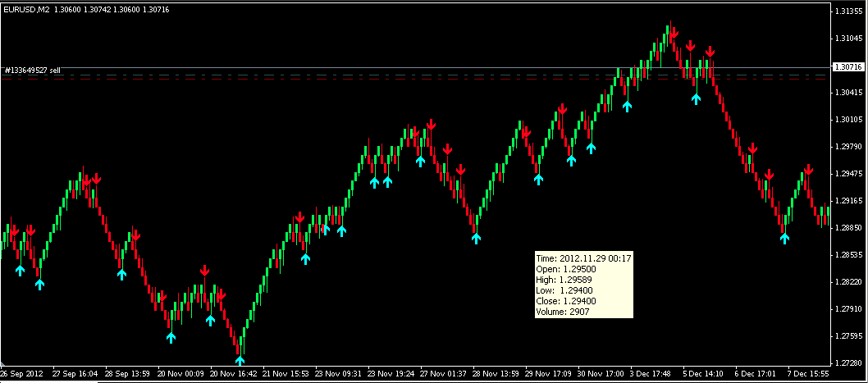This screenshot has width=868, height=383.
Task: Click the tooltip line Time: 2012.11.29 00:17
Action: (584, 258)
